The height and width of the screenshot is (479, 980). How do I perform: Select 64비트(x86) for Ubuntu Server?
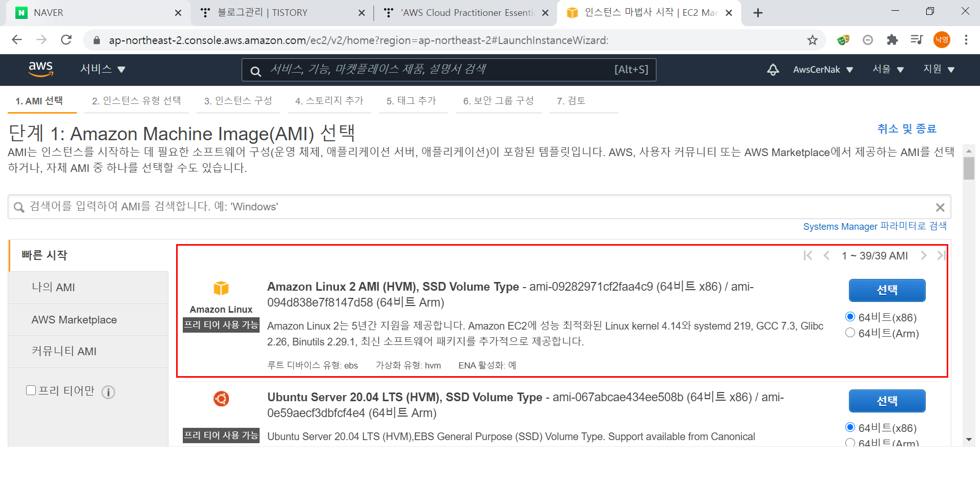[850, 427]
